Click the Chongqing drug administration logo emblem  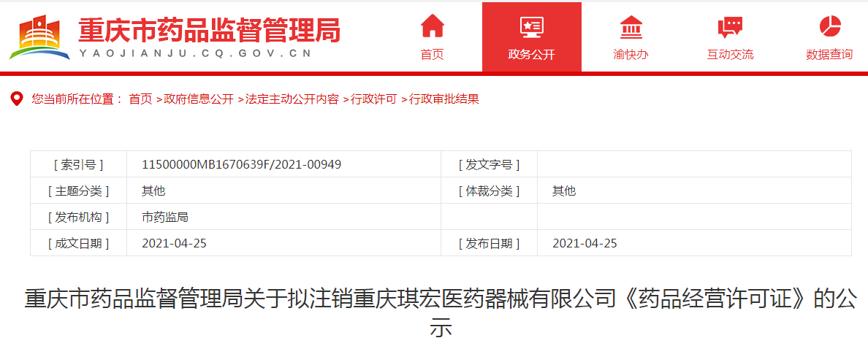click(40, 37)
